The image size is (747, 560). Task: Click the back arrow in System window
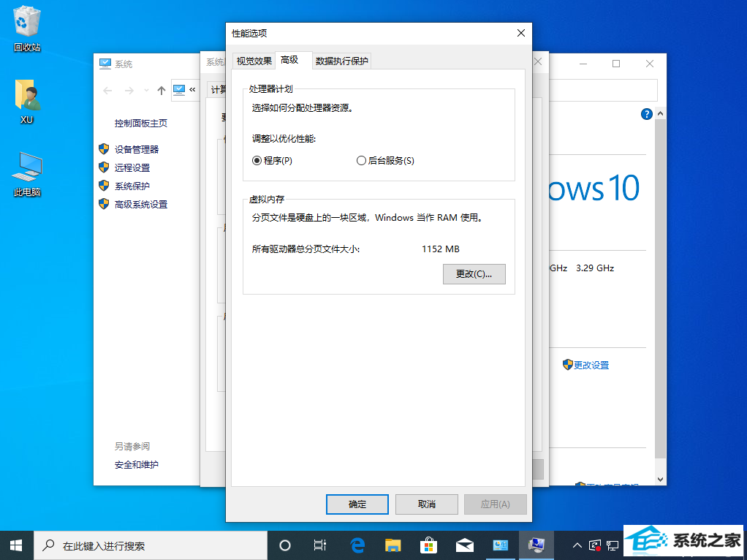107,91
